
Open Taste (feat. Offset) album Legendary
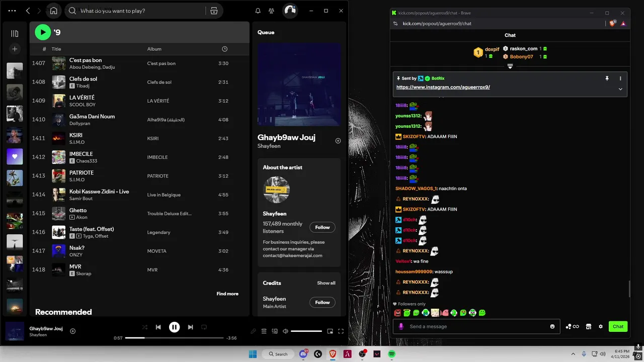(158, 232)
